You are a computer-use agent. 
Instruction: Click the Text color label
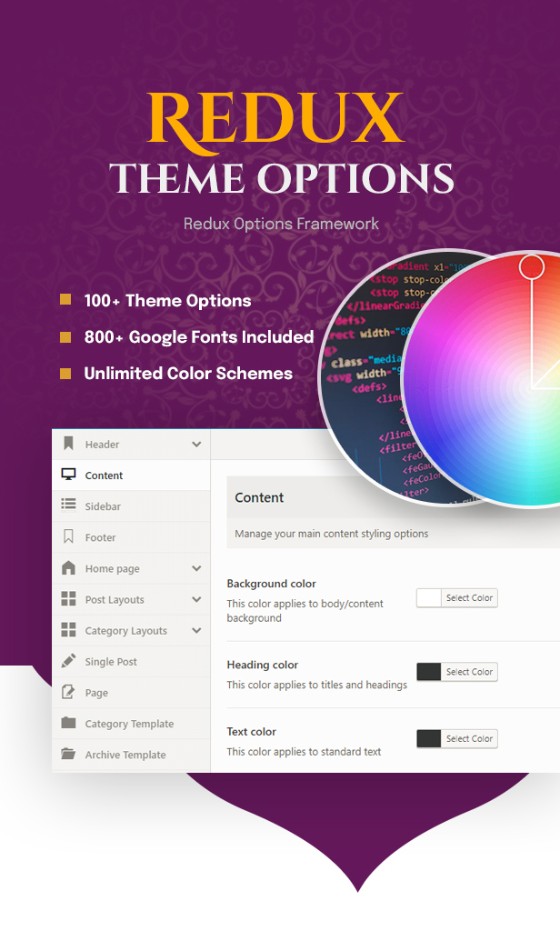[x=251, y=732]
